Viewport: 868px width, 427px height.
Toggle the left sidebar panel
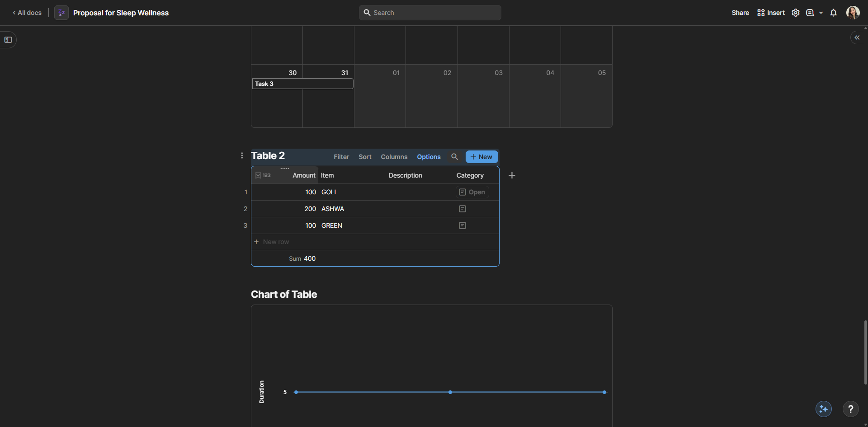[8, 40]
